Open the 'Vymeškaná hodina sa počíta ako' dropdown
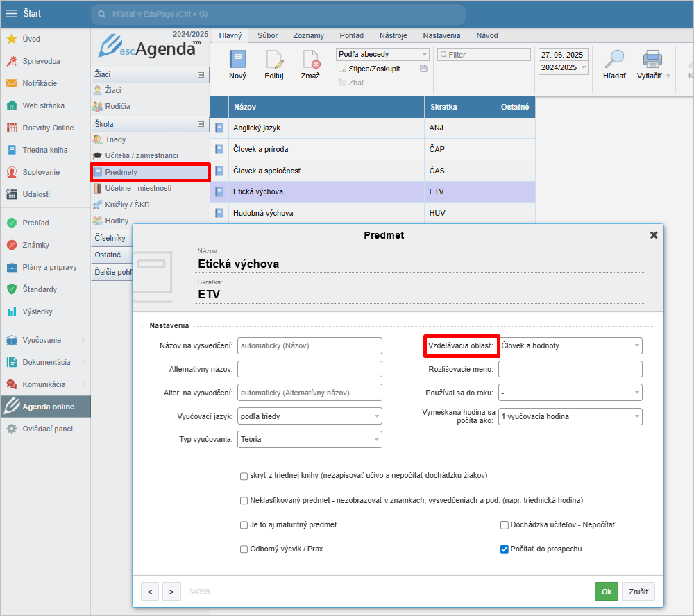 [570, 416]
